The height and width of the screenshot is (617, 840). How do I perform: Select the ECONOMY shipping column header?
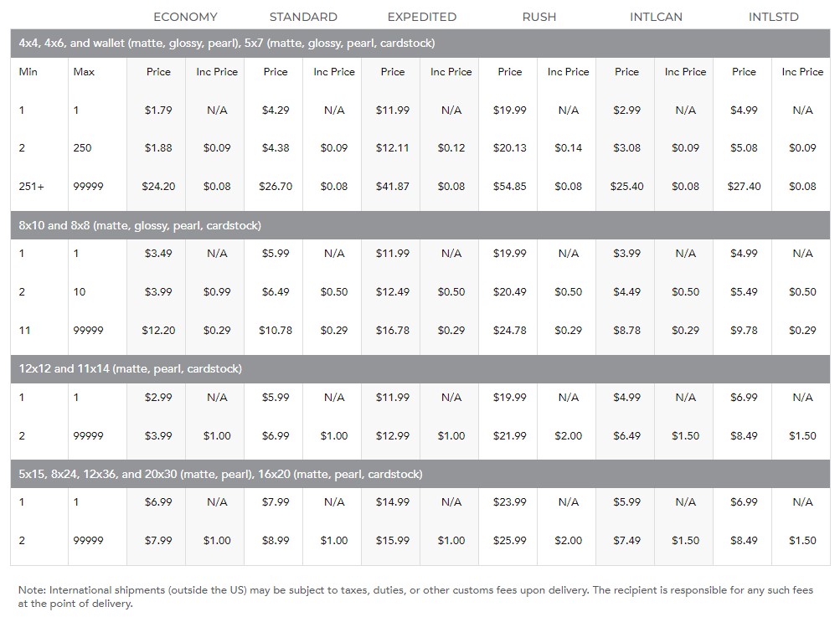click(x=185, y=17)
